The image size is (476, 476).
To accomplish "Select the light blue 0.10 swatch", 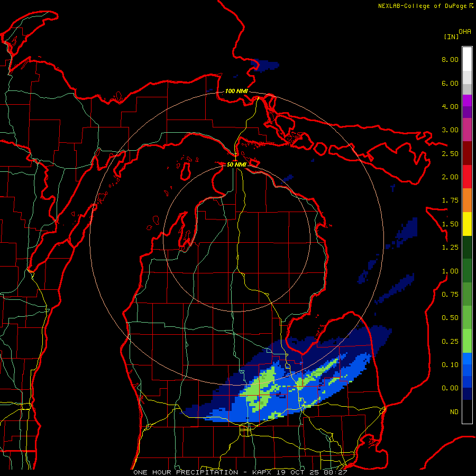I will tap(467, 359).
